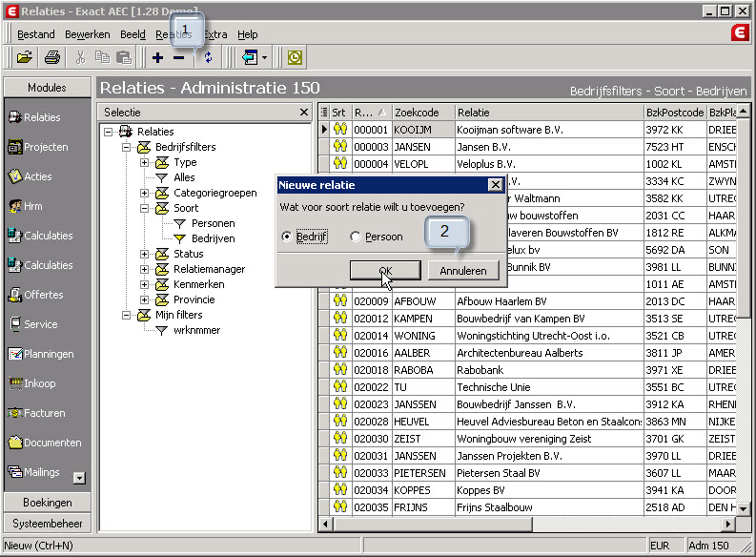Collapse the Relaties root tree node

[x=108, y=132]
